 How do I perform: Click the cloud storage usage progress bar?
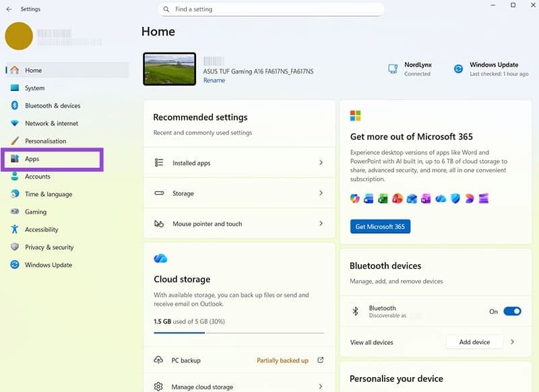[x=239, y=333]
